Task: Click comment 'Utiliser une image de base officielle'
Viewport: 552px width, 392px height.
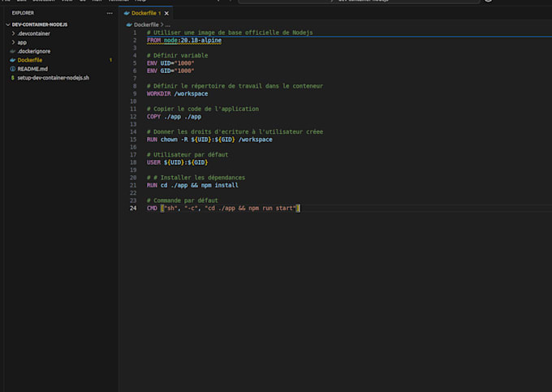Action: 230,32
